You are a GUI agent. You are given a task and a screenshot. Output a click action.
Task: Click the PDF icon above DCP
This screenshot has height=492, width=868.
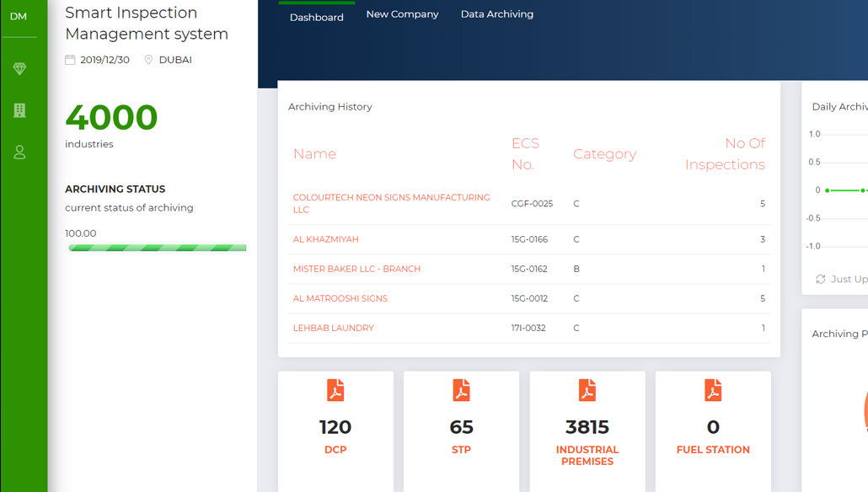335,390
